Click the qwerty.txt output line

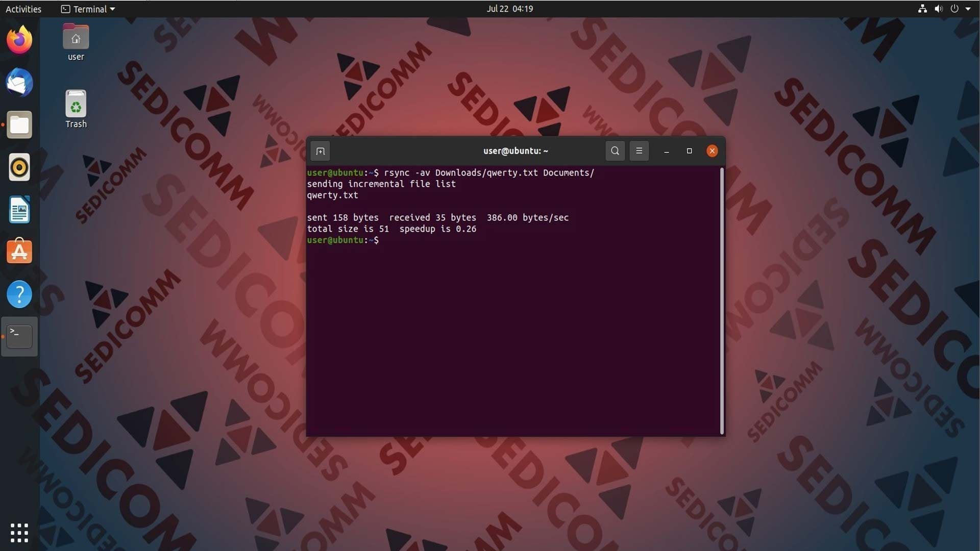[x=332, y=195]
